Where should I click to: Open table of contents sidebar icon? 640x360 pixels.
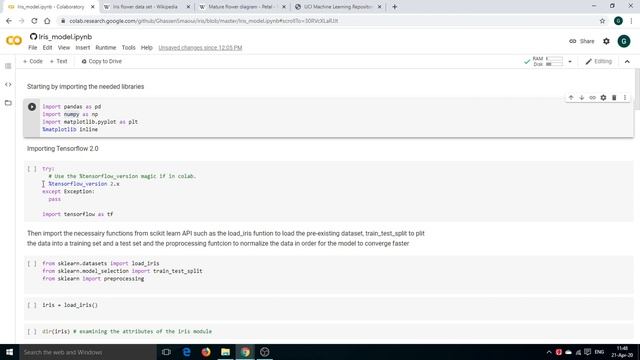pyautogui.click(x=8, y=66)
